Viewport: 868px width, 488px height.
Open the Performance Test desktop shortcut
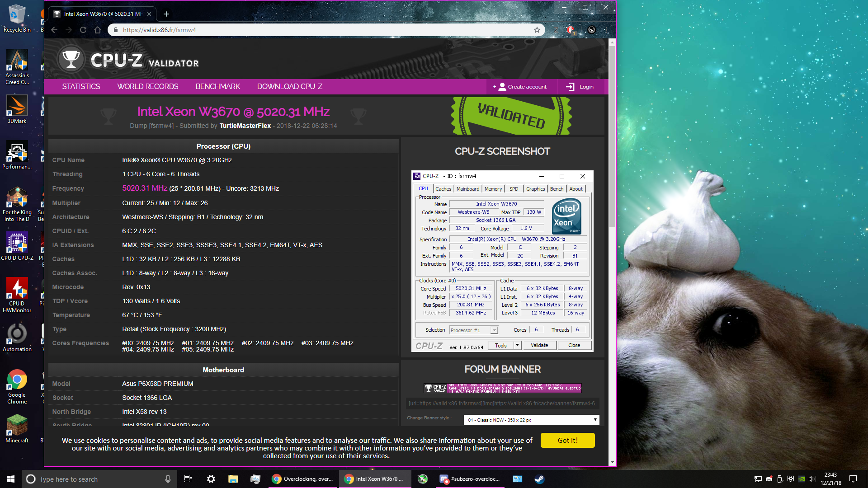pos(17,155)
